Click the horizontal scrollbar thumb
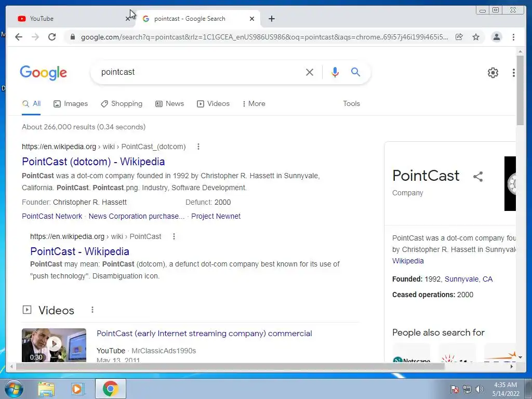The width and height of the screenshot is (532, 399). pos(230,366)
